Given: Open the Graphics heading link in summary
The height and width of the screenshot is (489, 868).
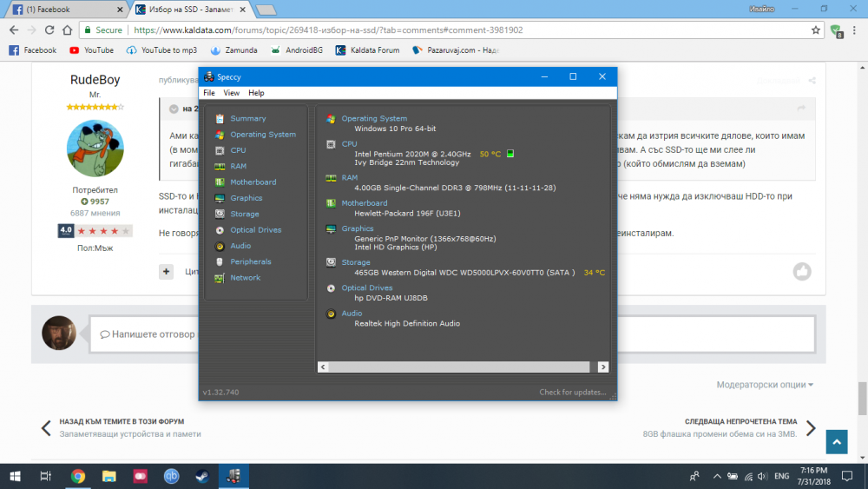Looking at the screenshot, I should tap(358, 228).
